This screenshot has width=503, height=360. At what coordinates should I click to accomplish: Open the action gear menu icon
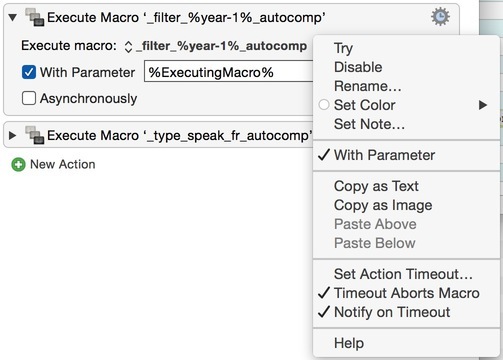click(x=440, y=16)
